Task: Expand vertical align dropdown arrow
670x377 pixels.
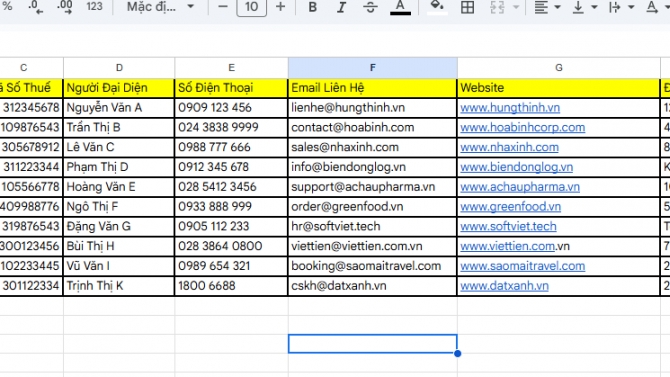Action: (594, 7)
